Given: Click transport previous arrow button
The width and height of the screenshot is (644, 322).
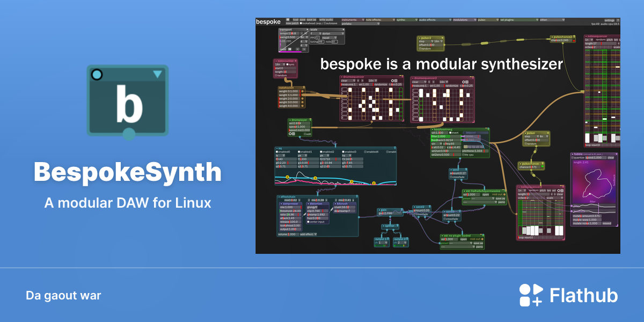Looking at the screenshot, I should point(298,49).
